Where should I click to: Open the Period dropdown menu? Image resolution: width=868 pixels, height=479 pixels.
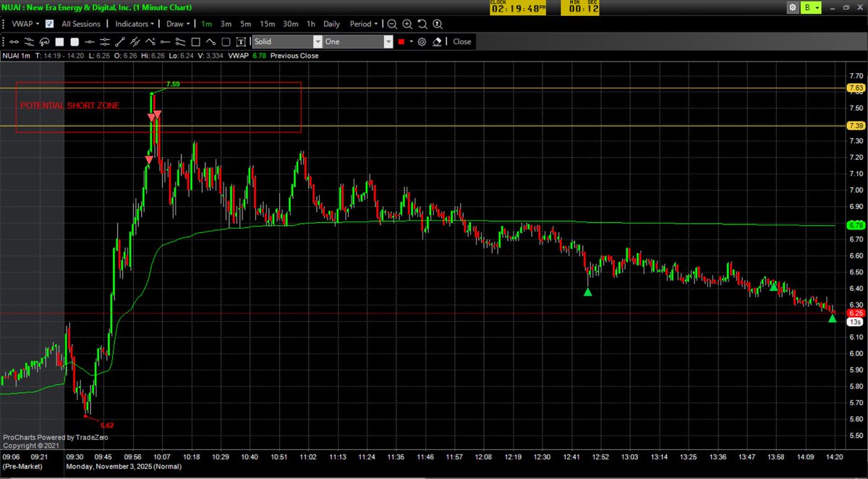coord(364,23)
